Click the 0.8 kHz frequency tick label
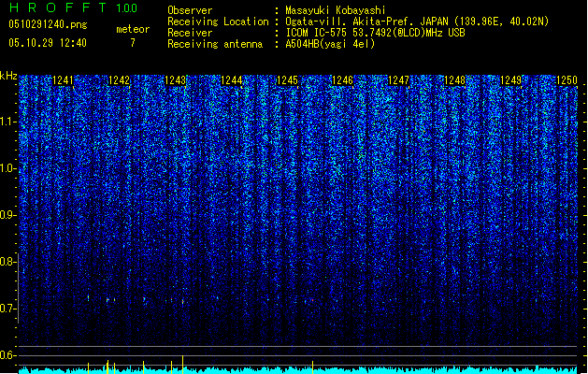Screen dimensions: 588x374 pyautogui.click(x=8, y=262)
